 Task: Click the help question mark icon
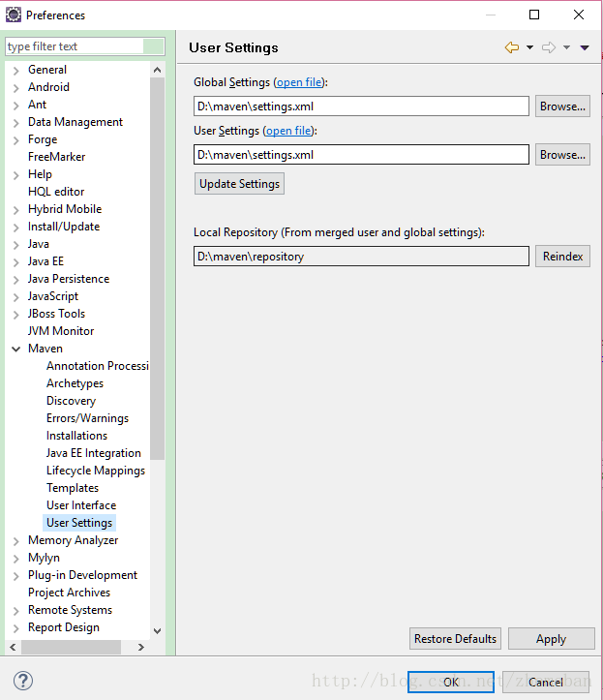click(x=23, y=681)
